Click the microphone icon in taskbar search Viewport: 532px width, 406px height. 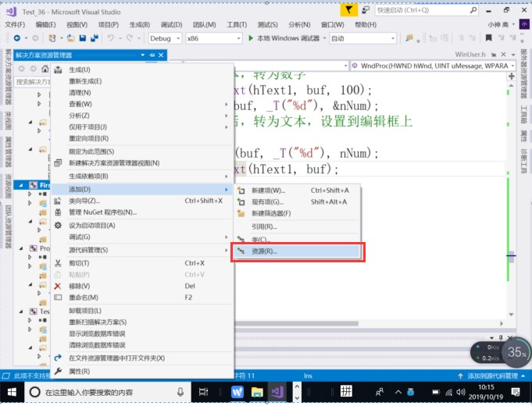click(180, 392)
